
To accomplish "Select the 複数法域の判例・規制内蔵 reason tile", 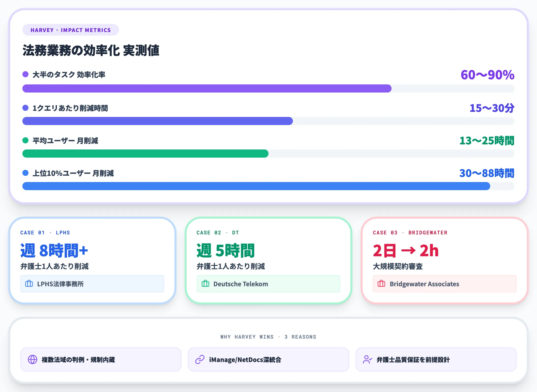I will click(x=101, y=359).
